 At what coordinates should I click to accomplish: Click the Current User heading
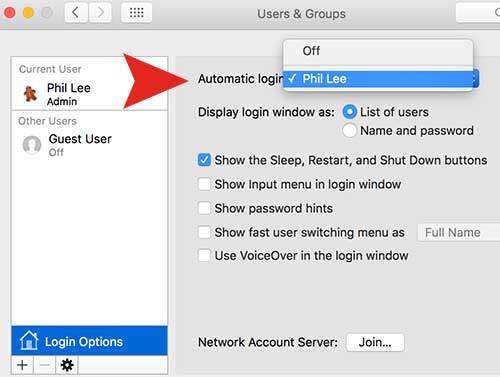[50, 69]
